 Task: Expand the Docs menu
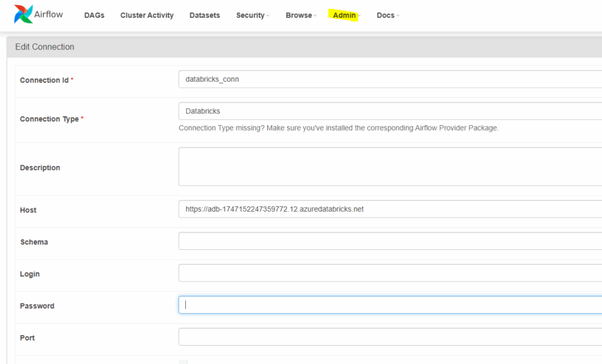(x=388, y=15)
